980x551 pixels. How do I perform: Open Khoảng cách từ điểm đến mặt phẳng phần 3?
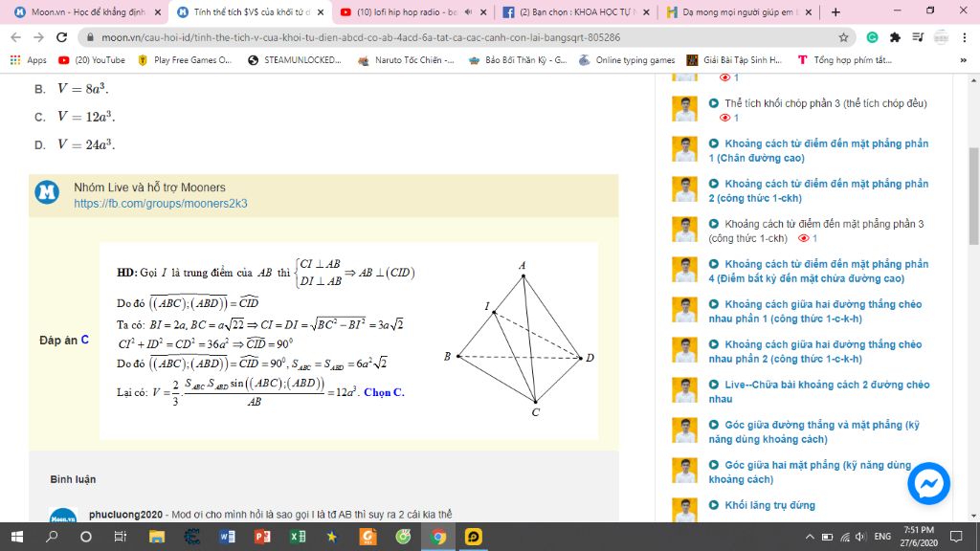[816, 231]
